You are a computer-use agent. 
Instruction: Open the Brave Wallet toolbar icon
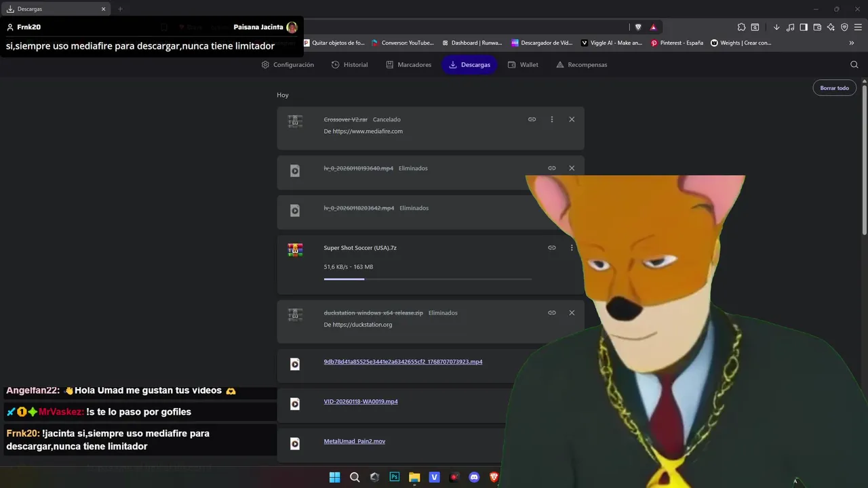[x=817, y=27]
